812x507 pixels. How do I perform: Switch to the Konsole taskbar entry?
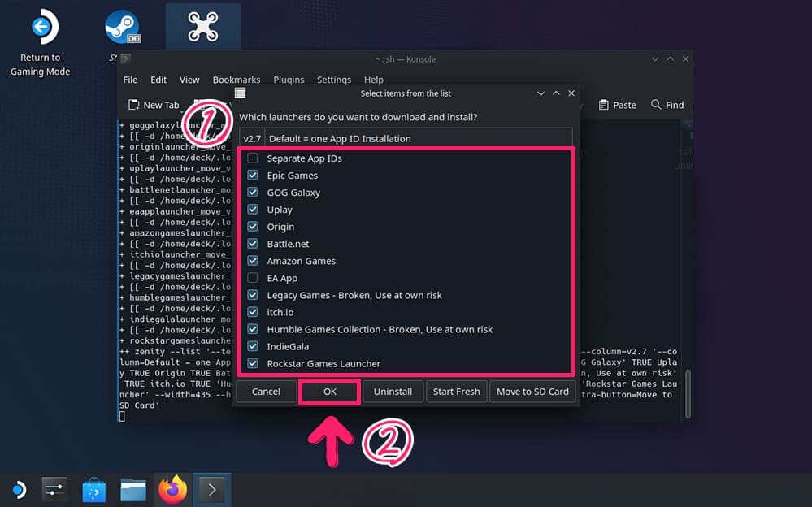(212, 489)
